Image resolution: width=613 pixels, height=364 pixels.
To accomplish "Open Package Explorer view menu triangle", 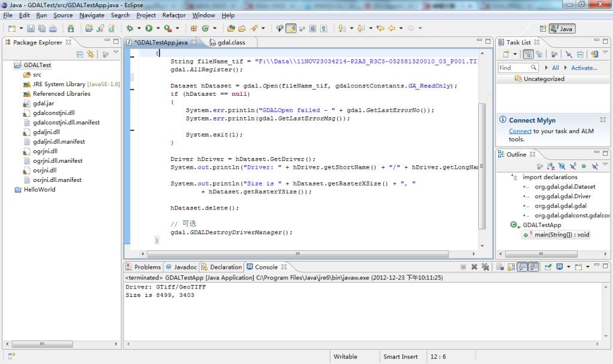I will click(x=116, y=53).
